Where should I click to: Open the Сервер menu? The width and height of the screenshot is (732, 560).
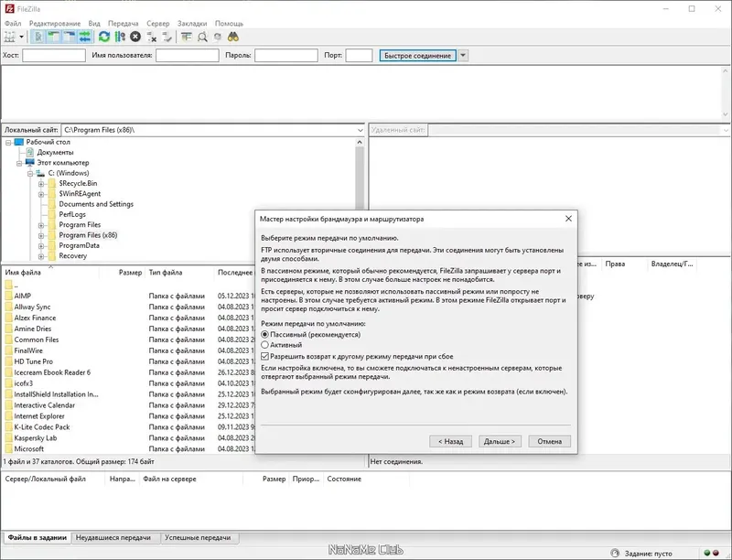(157, 24)
